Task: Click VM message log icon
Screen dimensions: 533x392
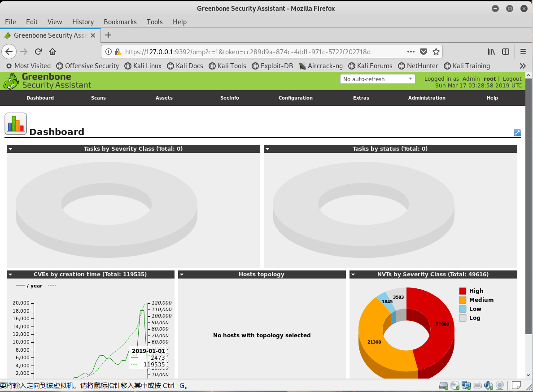Action: click(x=516, y=385)
